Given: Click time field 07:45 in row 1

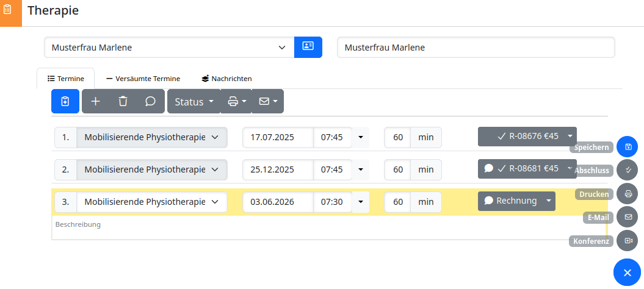Looking at the screenshot, I should (x=333, y=137).
